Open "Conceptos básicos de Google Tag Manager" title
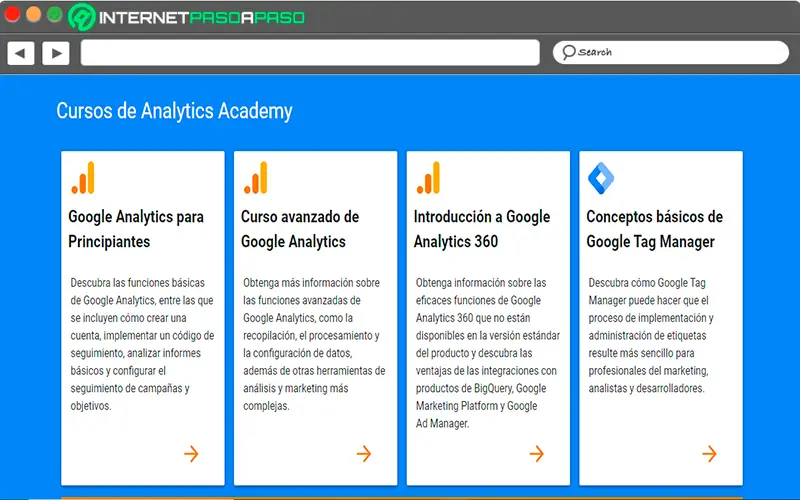Image resolution: width=800 pixels, height=500 pixels. tap(654, 229)
